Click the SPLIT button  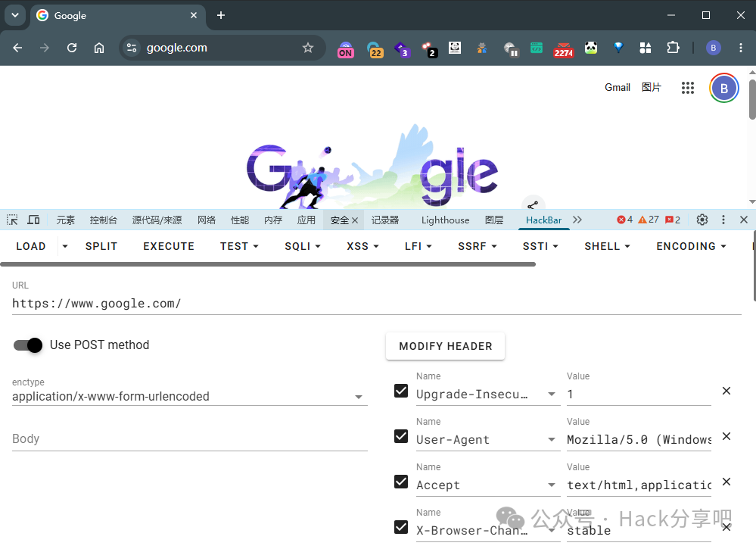tap(101, 247)
